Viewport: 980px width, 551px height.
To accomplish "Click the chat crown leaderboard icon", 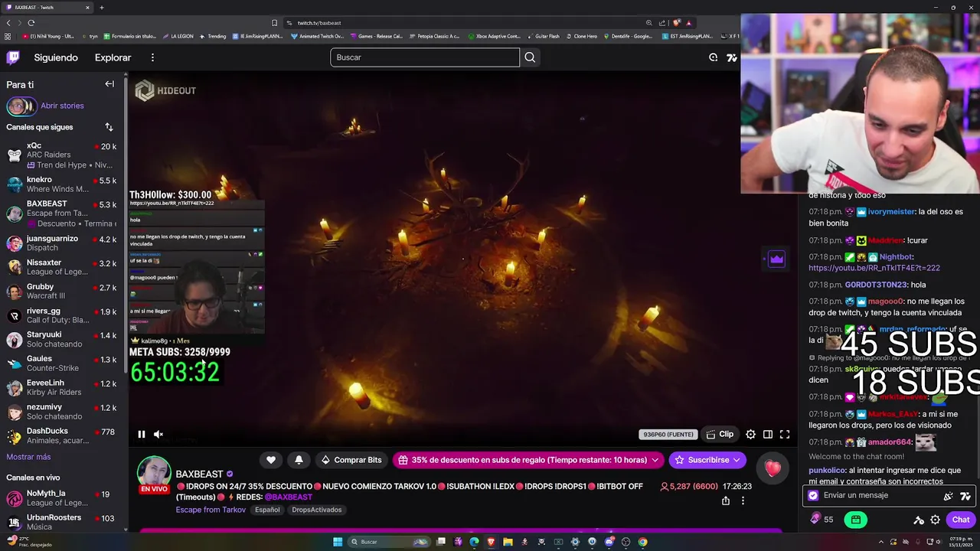I will click(x=776, y=259).
